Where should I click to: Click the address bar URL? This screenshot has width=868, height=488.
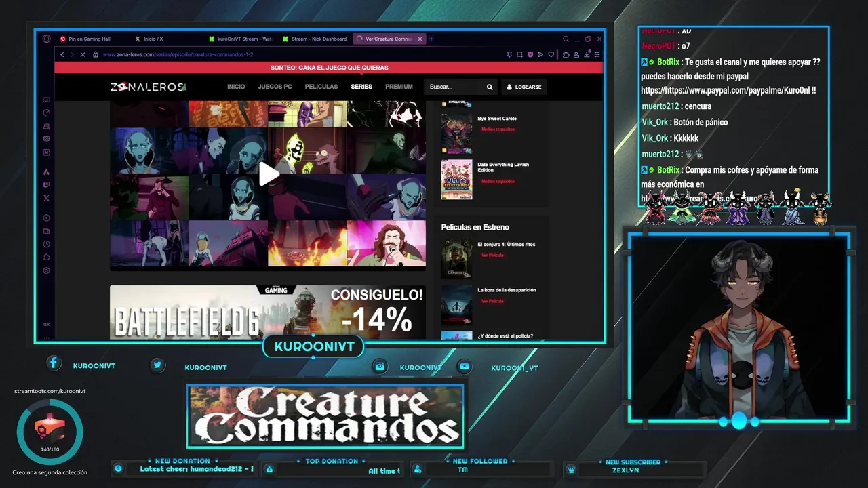coord(178,54)
